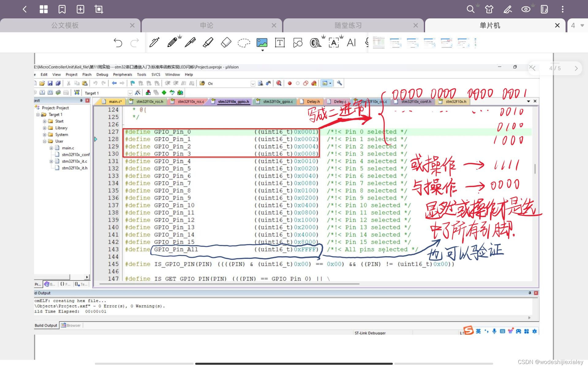This screenshot has width=588, height=368.
Task: Select the ballpoint pen tool
Action: (190, 42)
